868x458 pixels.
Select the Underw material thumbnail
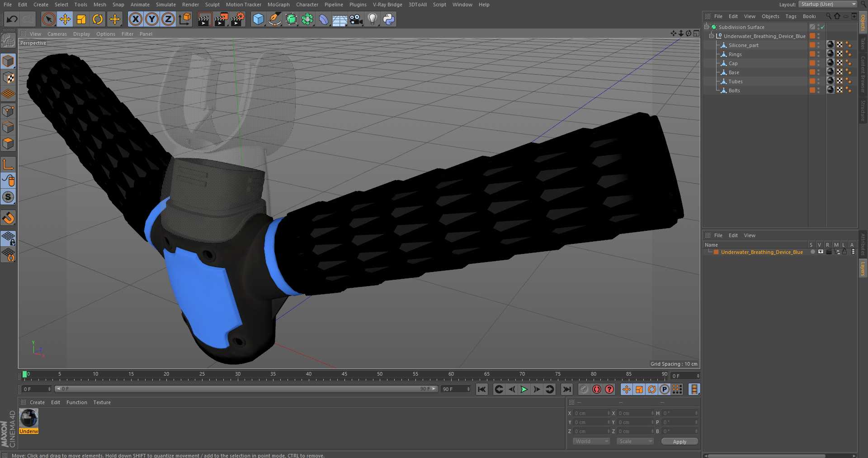point(29,421)
